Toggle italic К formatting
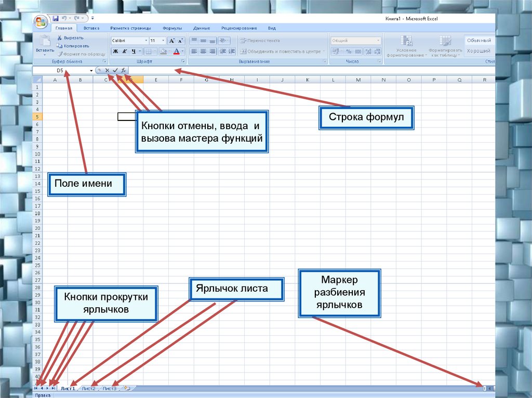This screenshot has width=532, height=398. pos(125,51)
